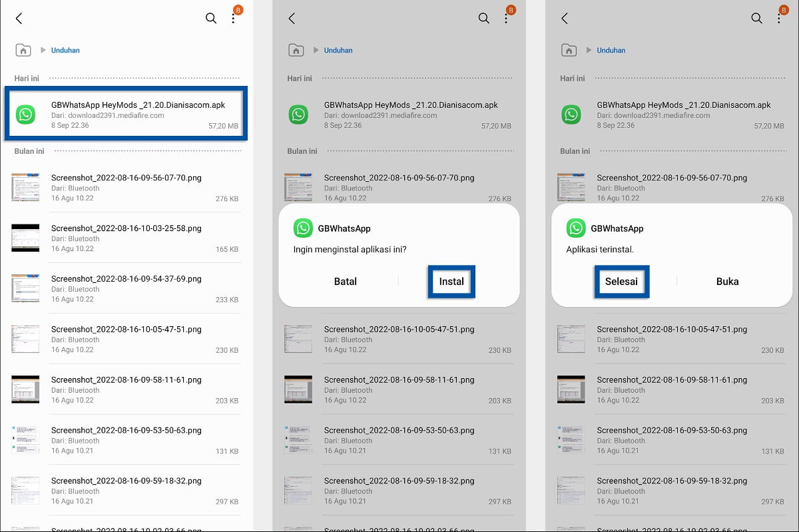The width and height of the screenshot is (799, 532).
Task: Open the GBWhatsApp icon in install dialog
Action: (304, 228)
